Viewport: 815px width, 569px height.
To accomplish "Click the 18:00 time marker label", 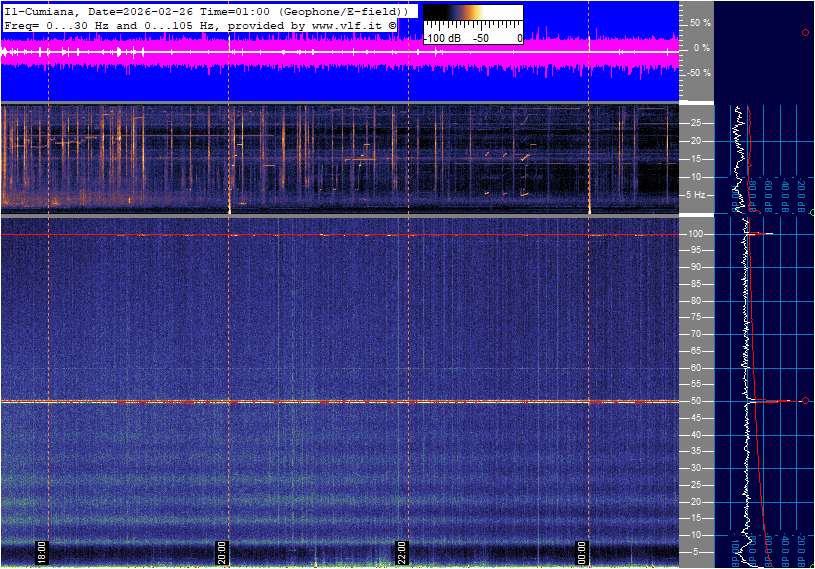I will 42,552.
